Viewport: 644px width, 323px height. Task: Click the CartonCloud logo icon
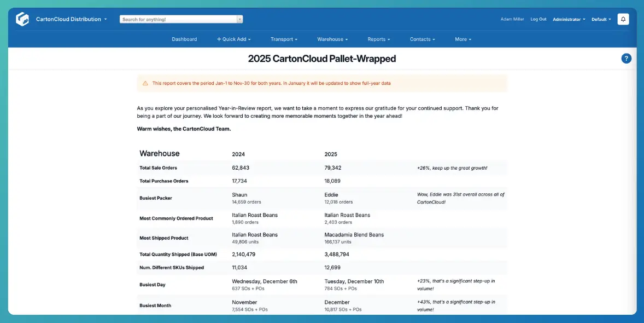[22, 19]
